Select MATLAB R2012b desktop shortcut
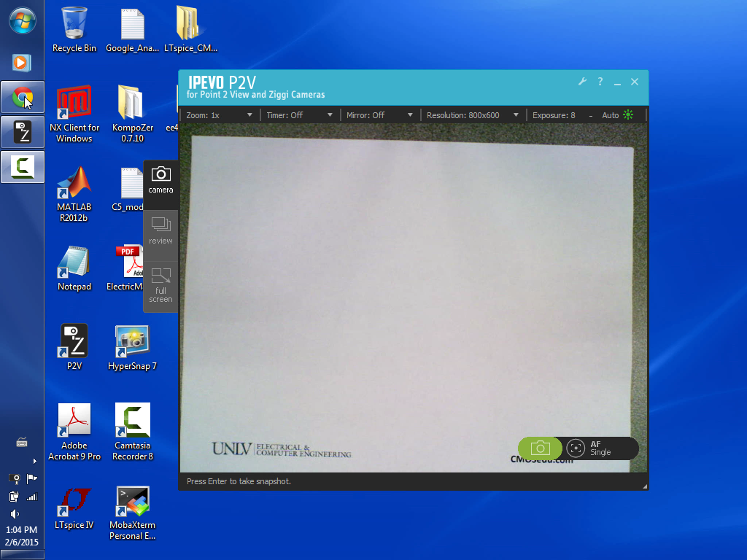This screenshot has height=560, width=747. click(74, 194)
